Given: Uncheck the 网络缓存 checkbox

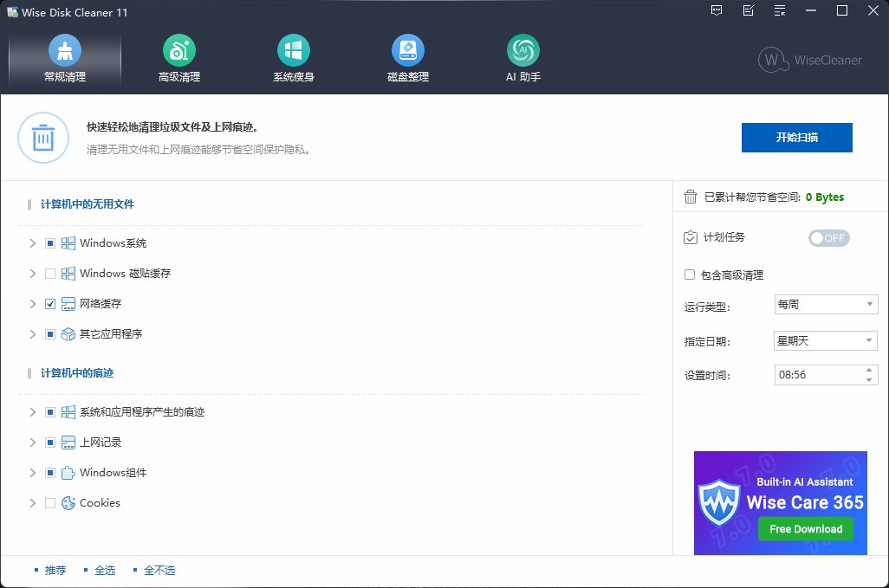Looking at the screenshot, I should [50, 304].
